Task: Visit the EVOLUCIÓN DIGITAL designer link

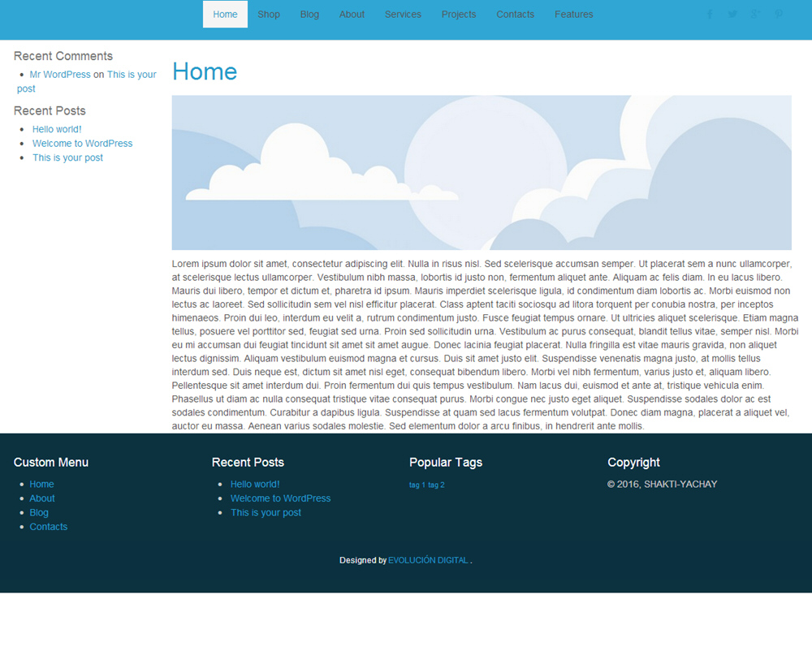Action: tap(428, 561)
